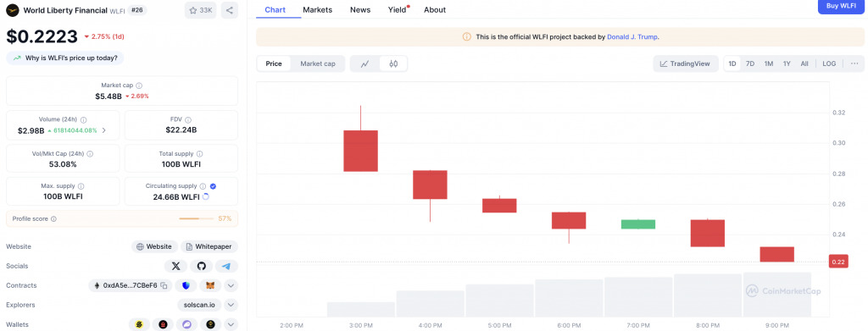
Task: Open the Markets tab
Action: [318, 9]
